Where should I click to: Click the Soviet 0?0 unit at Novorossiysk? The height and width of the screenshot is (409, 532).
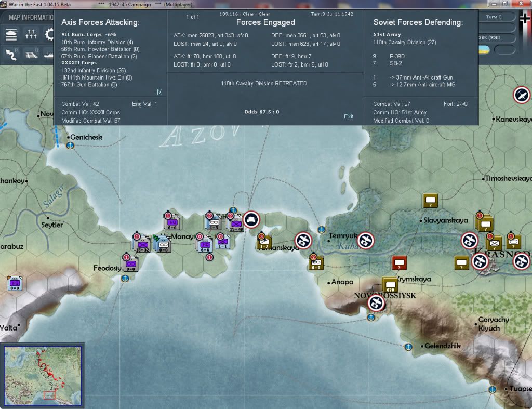coord(390,285)
